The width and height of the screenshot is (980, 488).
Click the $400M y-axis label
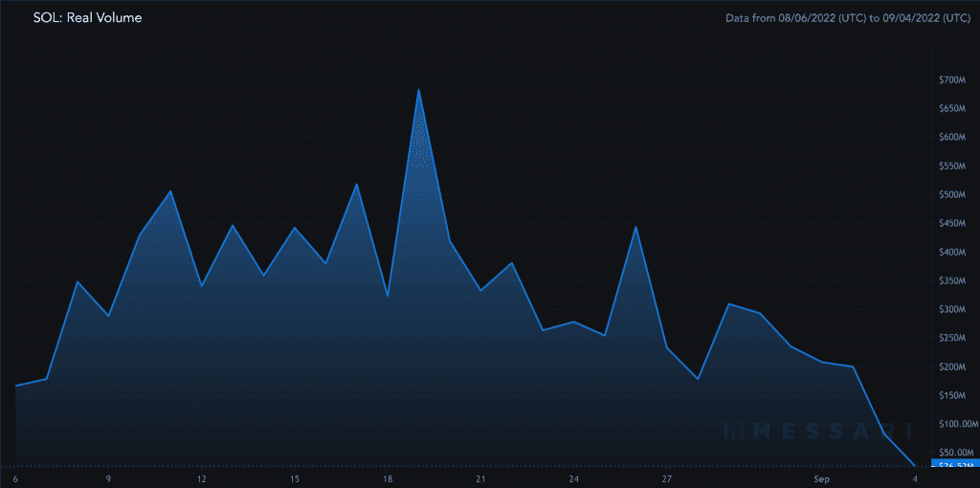click(953, 252)
